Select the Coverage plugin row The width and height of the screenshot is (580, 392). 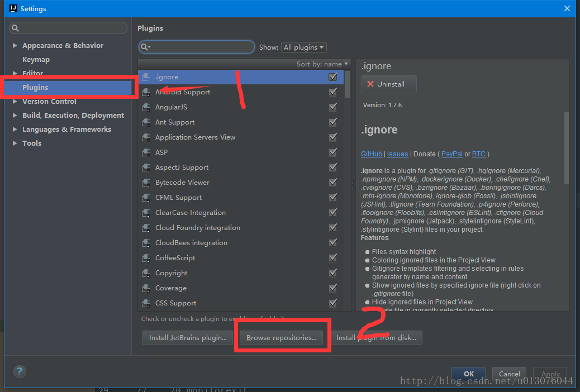click(241, 288)
